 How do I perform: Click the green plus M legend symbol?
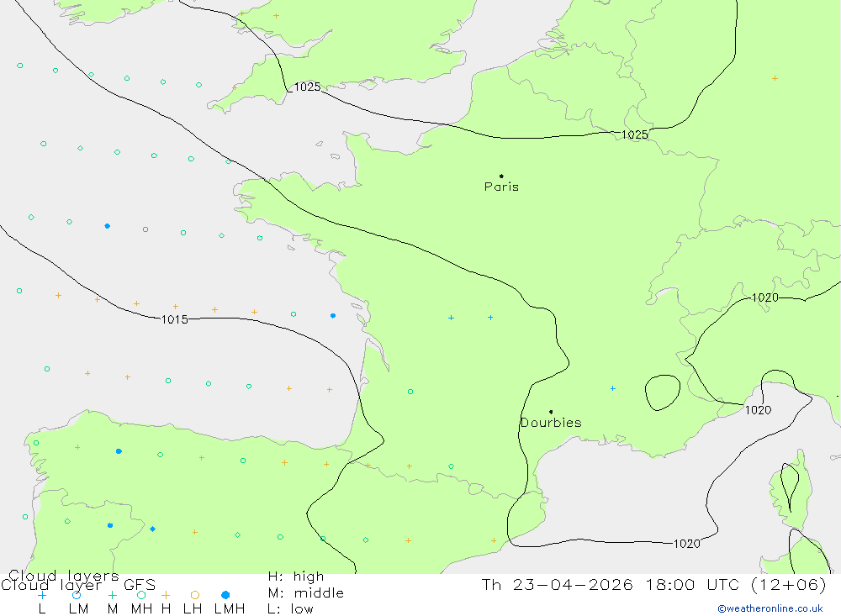tap(112, 595)
